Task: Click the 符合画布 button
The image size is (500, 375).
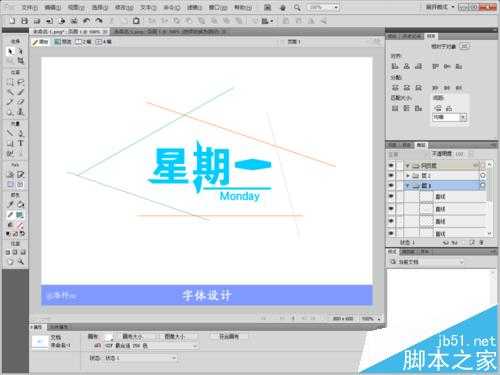Action: (229, 336)
